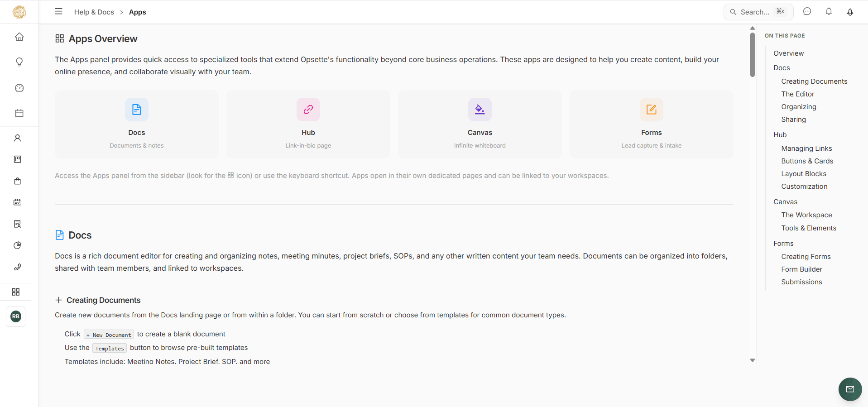Open the dashboard gauge icon
The width and height of the screenshot is (868, 407).
19,88
